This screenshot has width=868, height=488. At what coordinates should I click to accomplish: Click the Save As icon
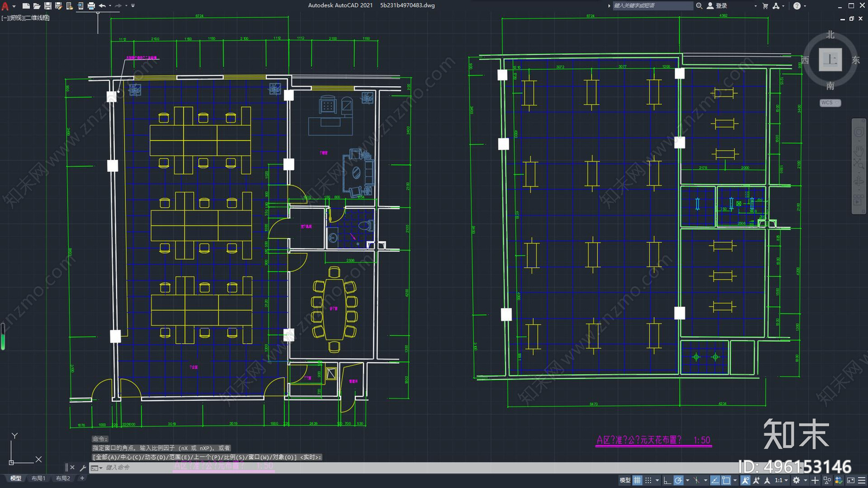[59, 6]
